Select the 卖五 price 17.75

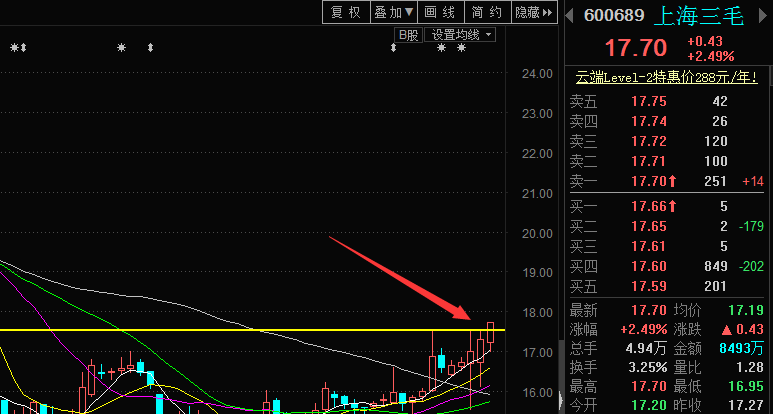click(649, 102)
